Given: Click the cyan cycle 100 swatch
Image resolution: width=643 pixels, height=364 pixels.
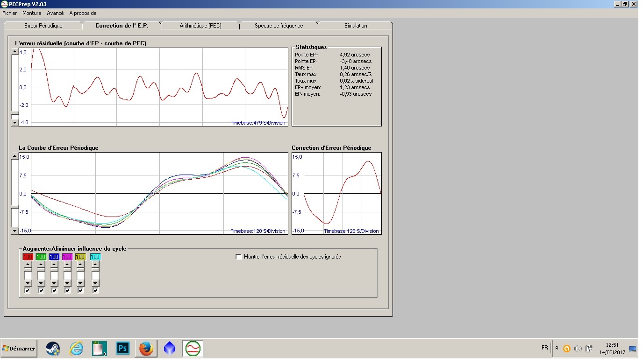Looking at the screenshot, I should pos(95,257).
